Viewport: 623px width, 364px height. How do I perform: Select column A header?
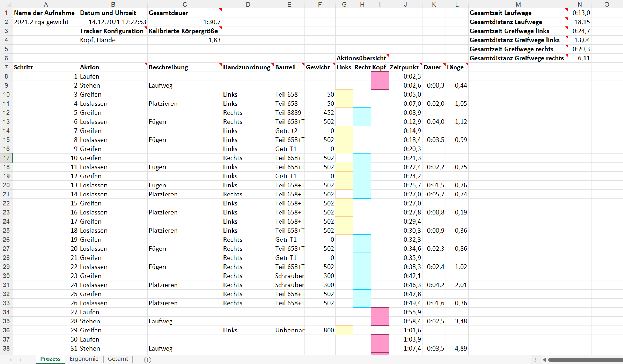pyautogui.click(x=46, y=4)
